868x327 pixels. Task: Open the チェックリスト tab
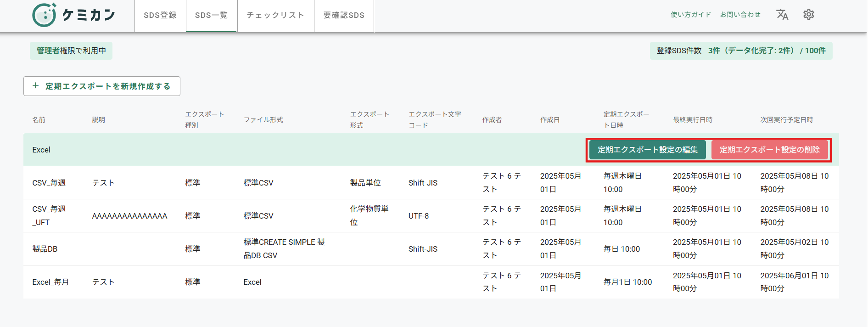pos(275,16)
